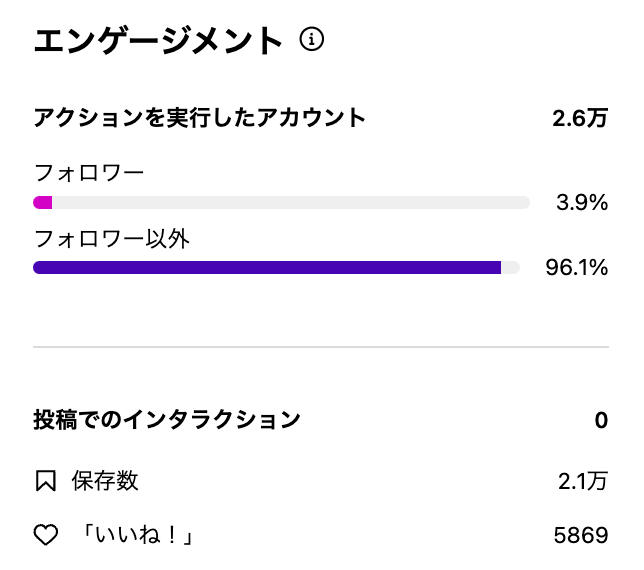The height and width of the screenshot is (570, 644).
Task: Click the フォロワー以外 label
Action: [x=112, y=239]
